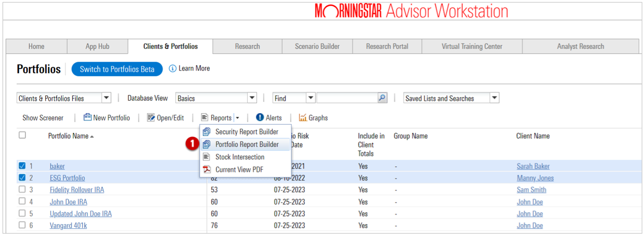This screenshot has height=234, width=644.
Task: Uncheck the ESG Portfolio checkbox
Action: tap(22, 178)
